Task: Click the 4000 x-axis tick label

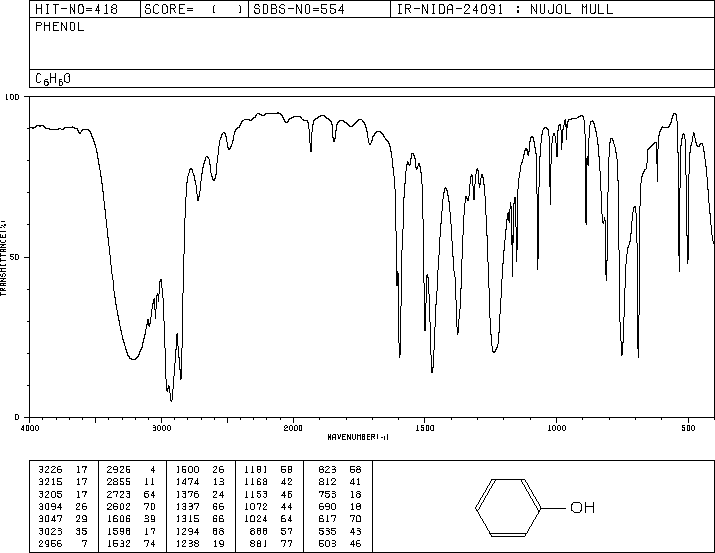Action: coord(30,428)
